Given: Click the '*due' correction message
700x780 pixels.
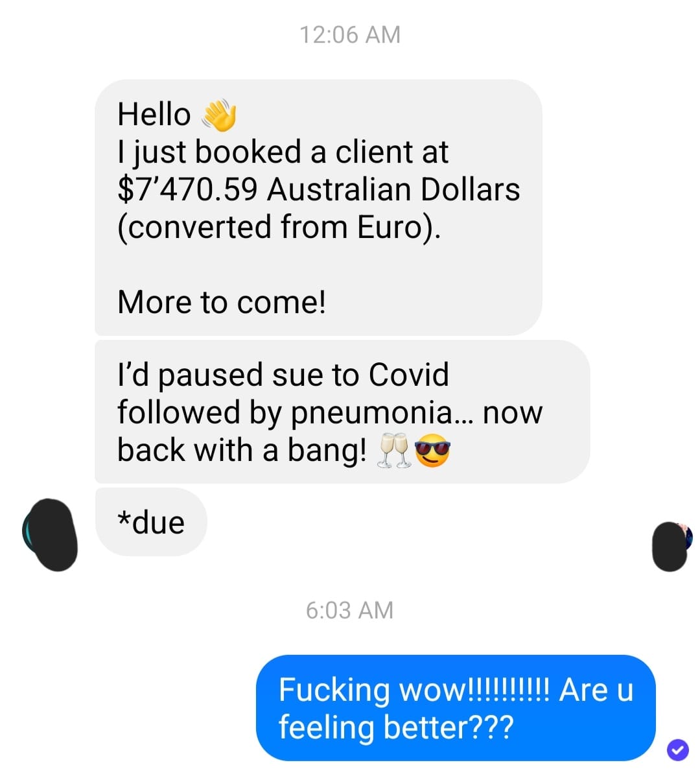Looking at the screenshot, I should click(x=151, y=522).
